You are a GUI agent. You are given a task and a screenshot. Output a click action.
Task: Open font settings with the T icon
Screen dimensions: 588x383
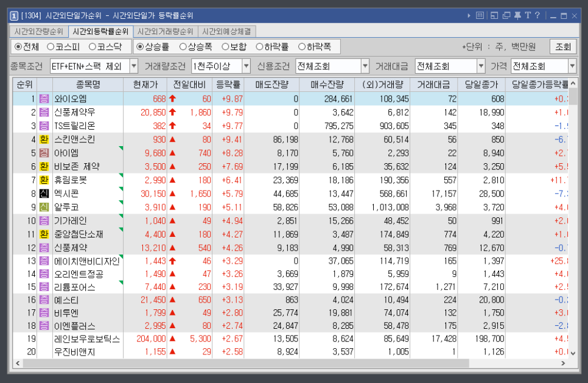528,15
